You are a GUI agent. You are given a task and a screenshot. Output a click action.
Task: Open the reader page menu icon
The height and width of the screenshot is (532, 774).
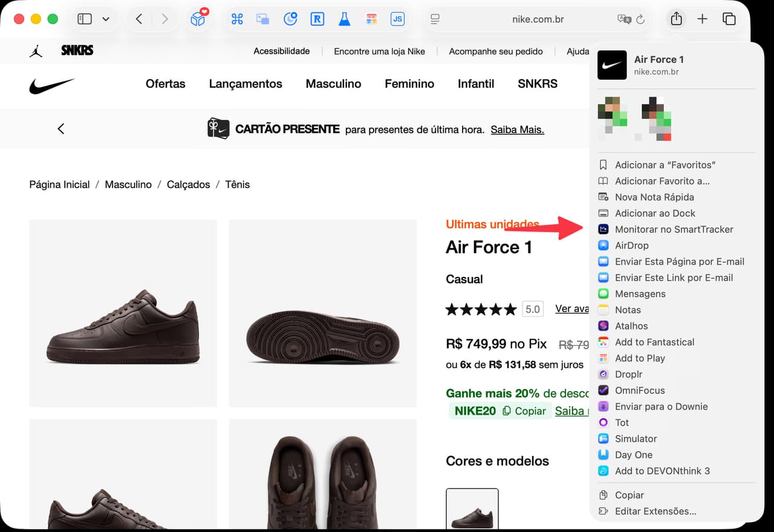[435, 19]
